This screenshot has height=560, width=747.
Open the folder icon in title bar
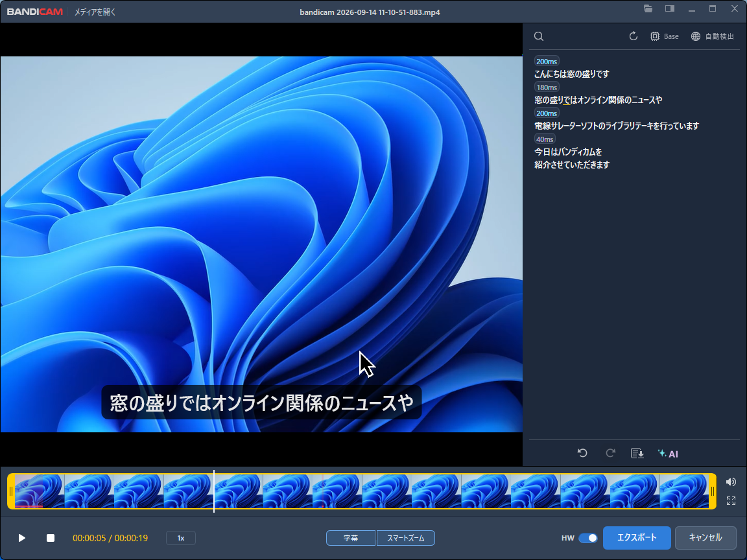click(x=648, y=8)
